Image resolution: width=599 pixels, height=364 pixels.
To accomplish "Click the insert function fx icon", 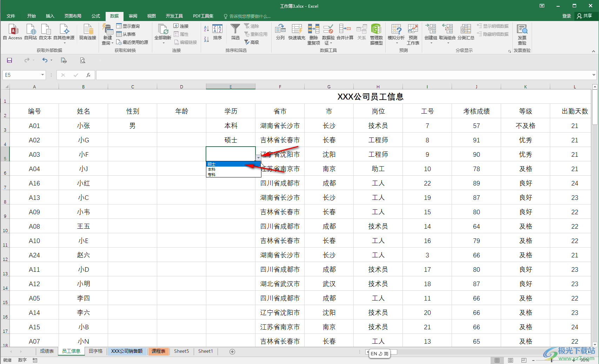I will point(88,75).
